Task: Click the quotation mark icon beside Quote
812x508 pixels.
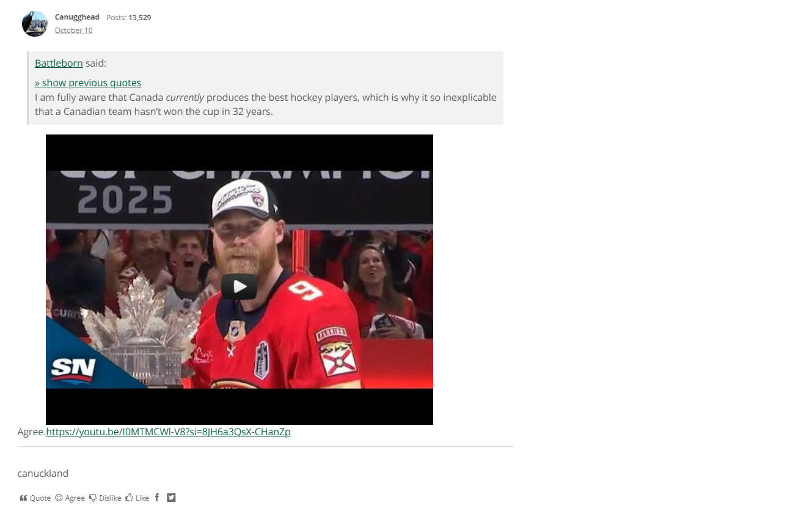Action: pyautogui.click(x=23, y=498)
